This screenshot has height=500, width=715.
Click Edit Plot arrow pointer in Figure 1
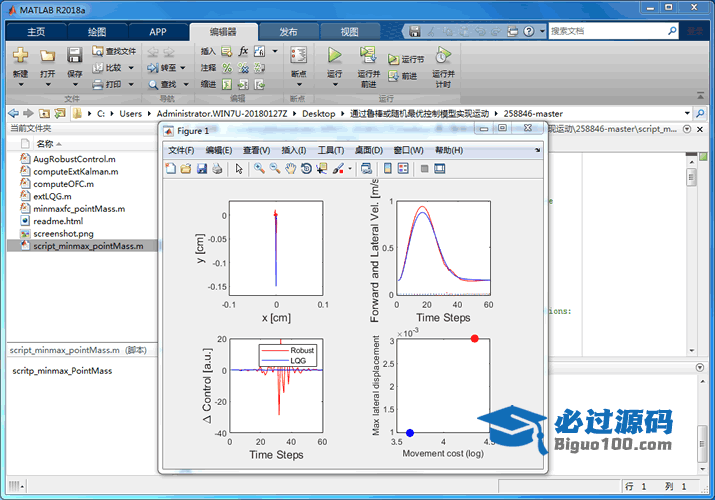tap(239, 169)
